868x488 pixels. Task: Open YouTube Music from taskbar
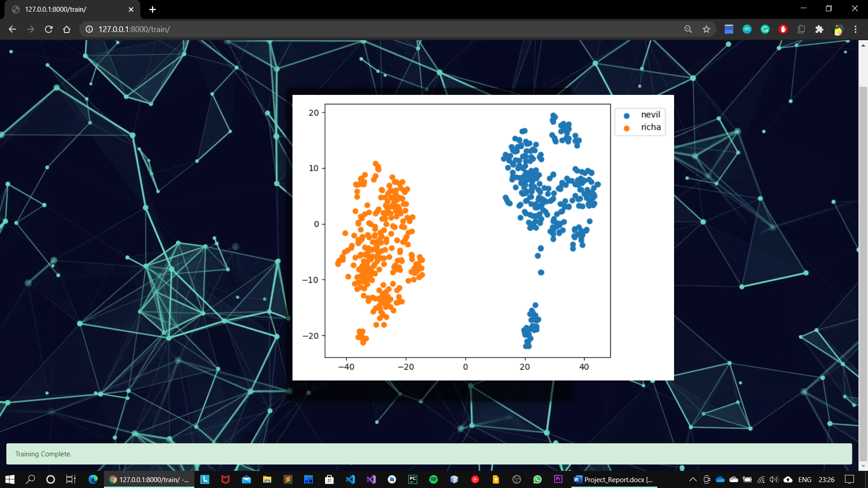[475, 479]
